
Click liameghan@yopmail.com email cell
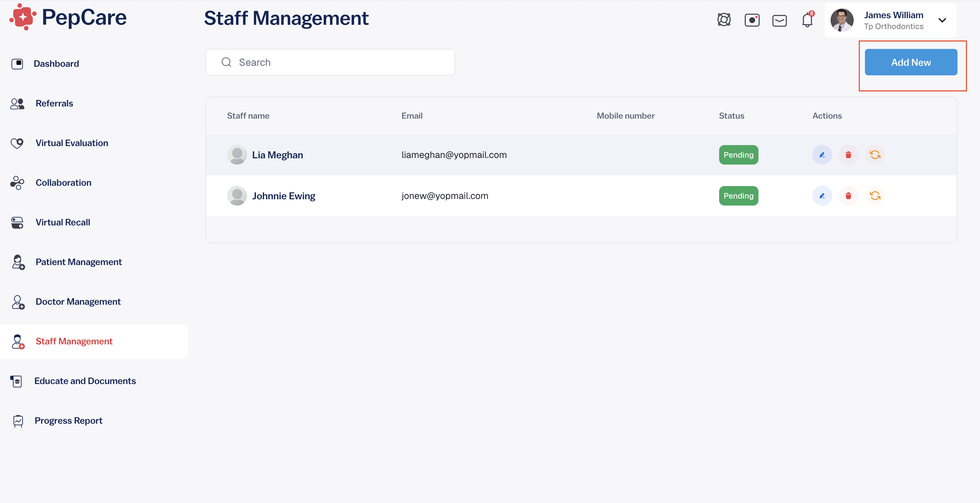454,155
